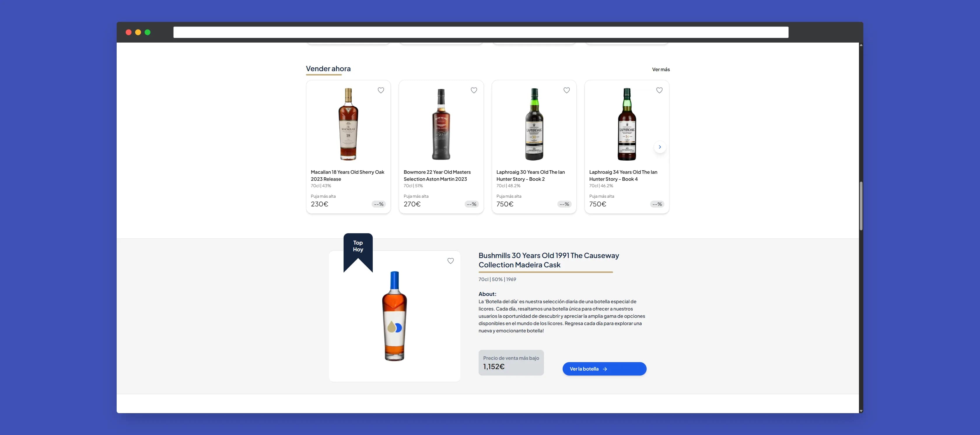980x435 pixels.
Task: Click the 1,152€ lowest sale price
Action: pos(494,366)
